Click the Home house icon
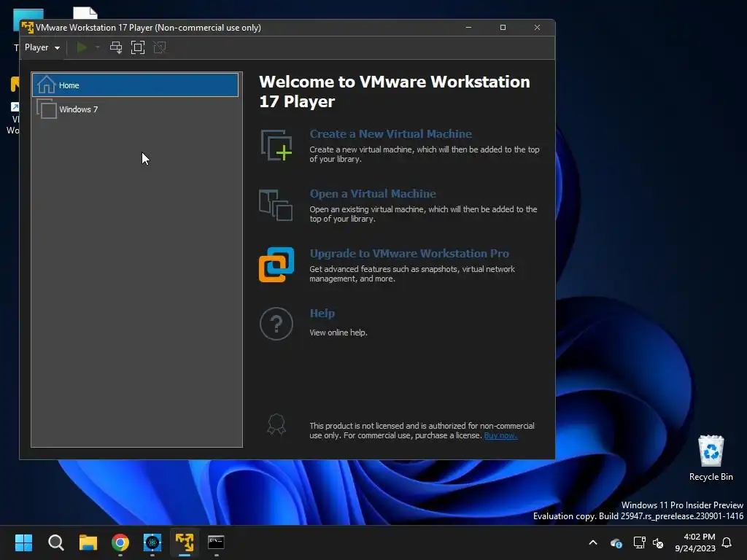The image size is (747, 560). (46, 85)
